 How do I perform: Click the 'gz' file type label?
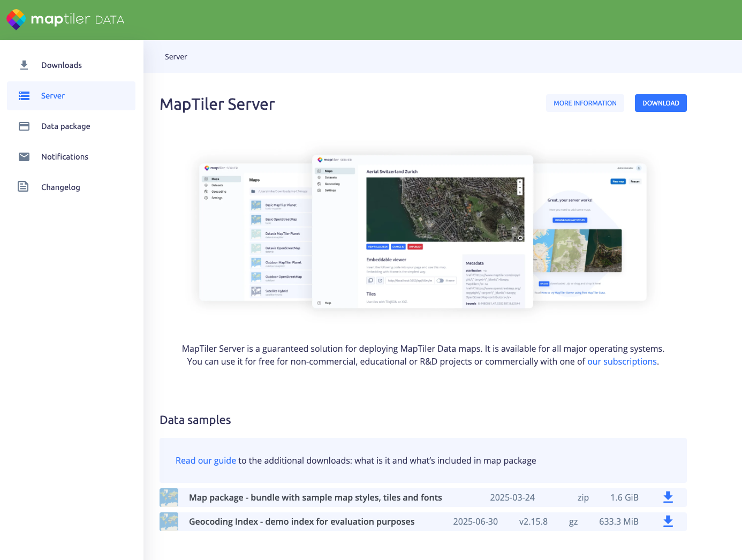(573, 522)
